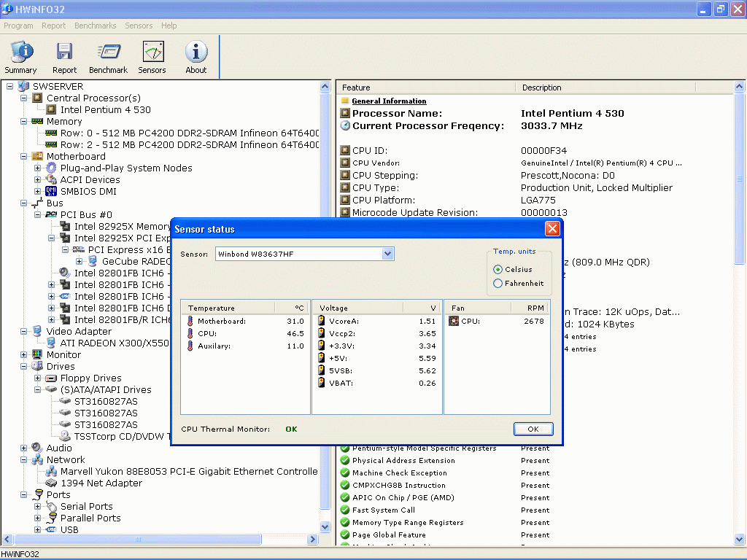Select the Celsius temperature unit
747x560 pixels.
pyautogui.click(x=498, y=270)
